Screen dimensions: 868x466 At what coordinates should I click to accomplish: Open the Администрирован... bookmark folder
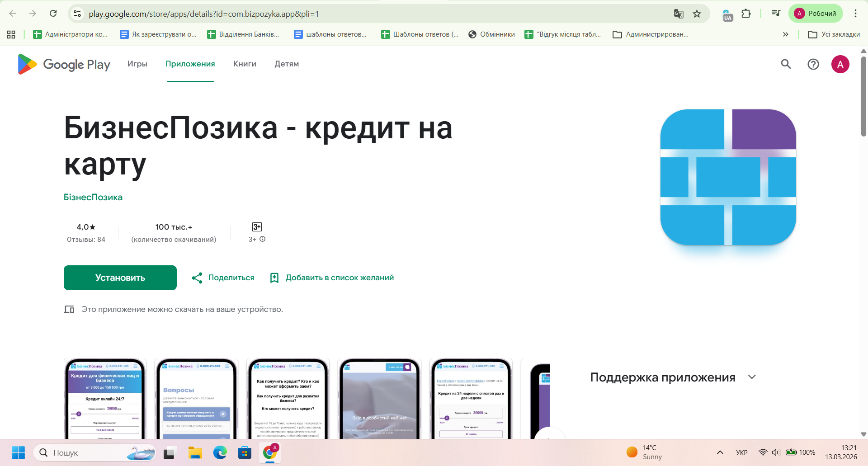[x=650, y=34]
